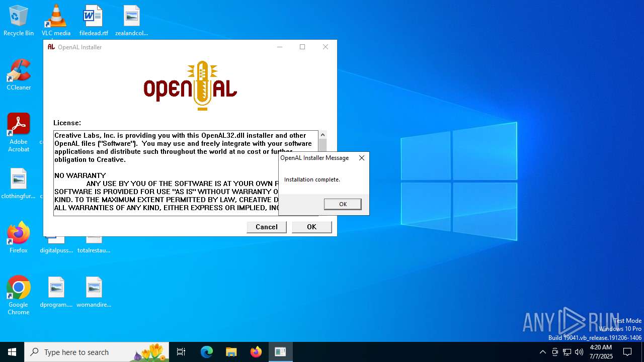The image size is (644, 362).
Task: Maximize the OpenAL Installer window
Action: (x=302, y=47)
